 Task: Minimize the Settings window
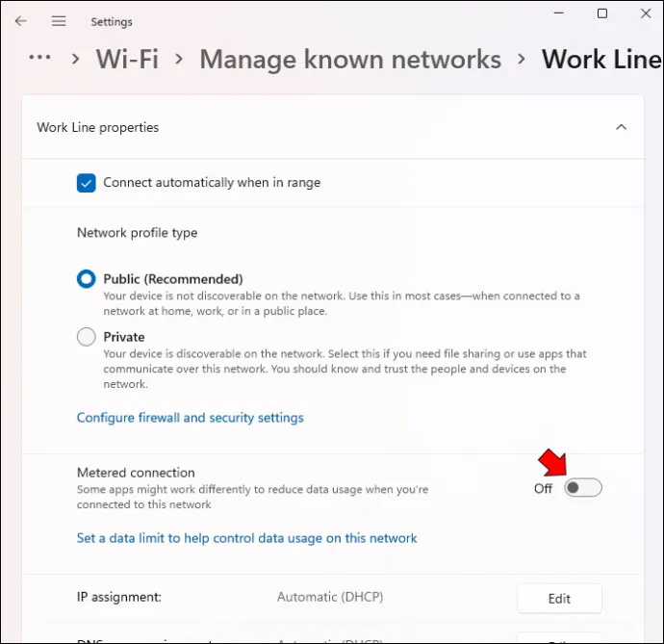[x=559, y=13]
